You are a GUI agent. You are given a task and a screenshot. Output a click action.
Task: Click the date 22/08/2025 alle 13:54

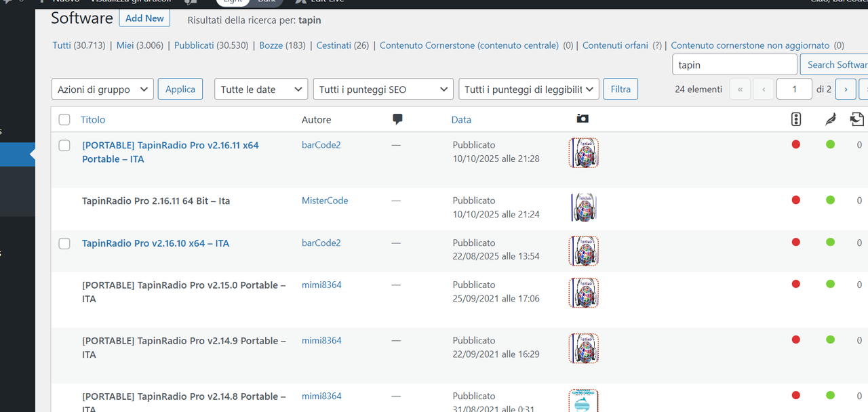[496, 256]
